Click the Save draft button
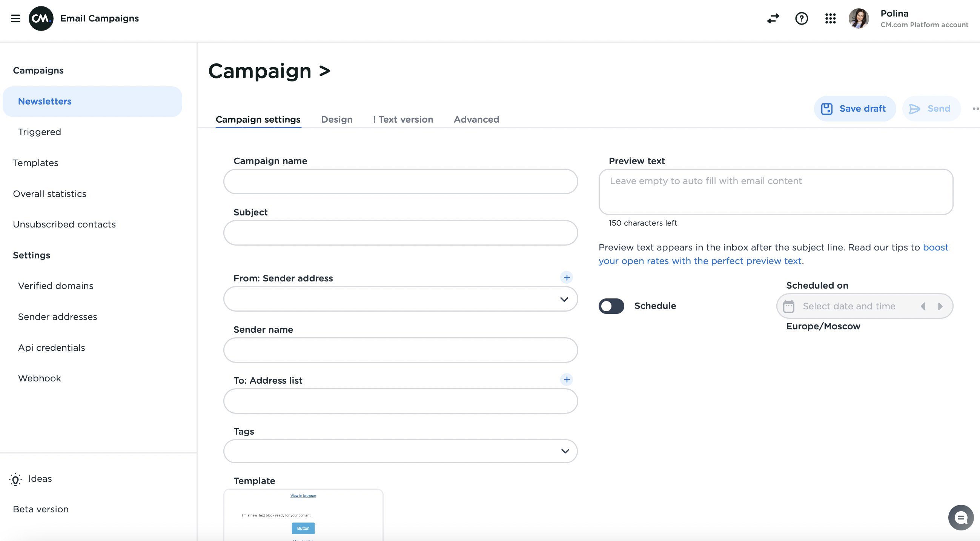This screenshot has height=541, width=980. coord(854,108)
